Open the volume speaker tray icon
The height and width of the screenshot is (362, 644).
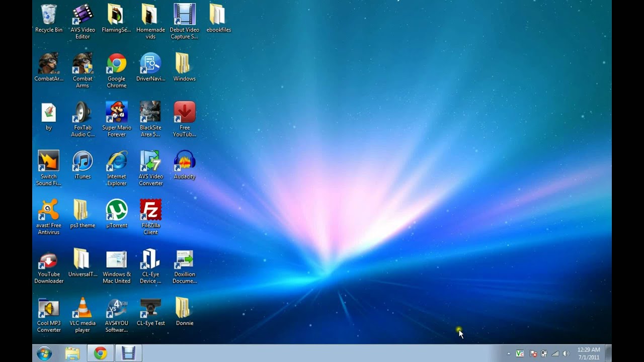567,353
